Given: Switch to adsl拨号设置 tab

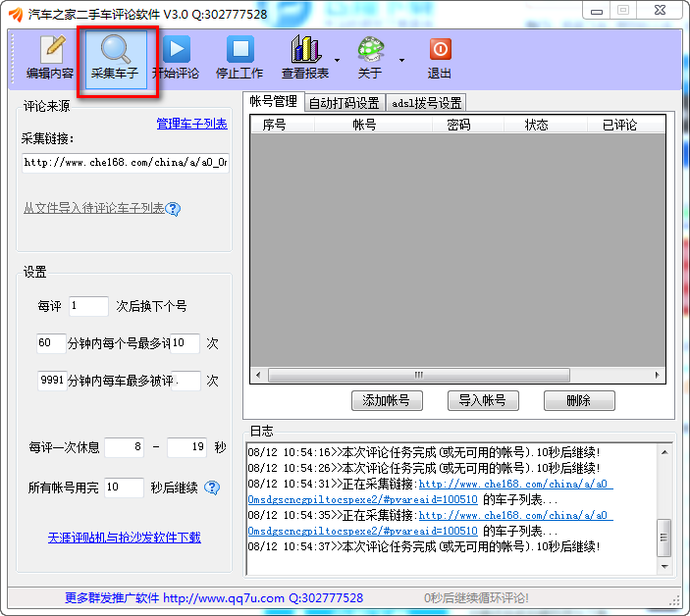Looking at the screenshot, I should 426,103.
